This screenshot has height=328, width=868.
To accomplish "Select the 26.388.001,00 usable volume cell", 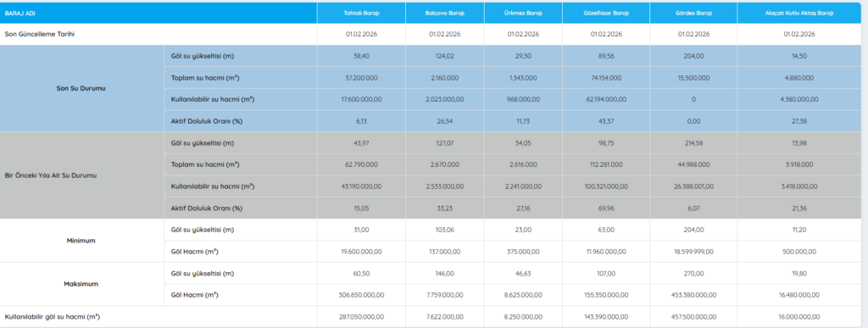I will coord(693,186).
